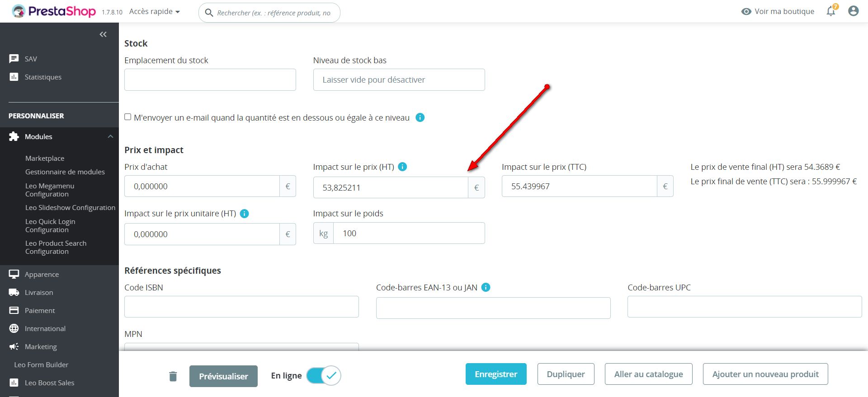Open Gestionnaire de modules submenu item

(x=65, y=172)
